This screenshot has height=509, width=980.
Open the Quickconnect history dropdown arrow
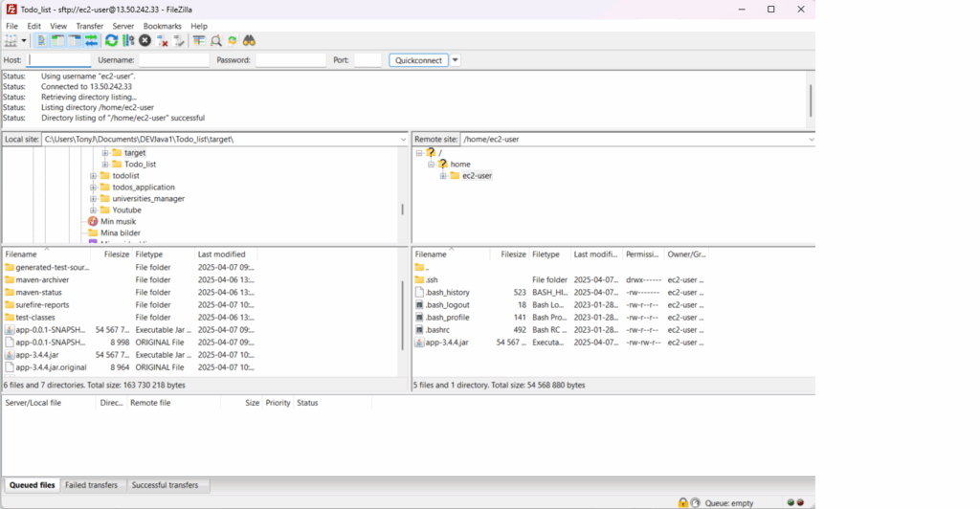pos(456,60)
